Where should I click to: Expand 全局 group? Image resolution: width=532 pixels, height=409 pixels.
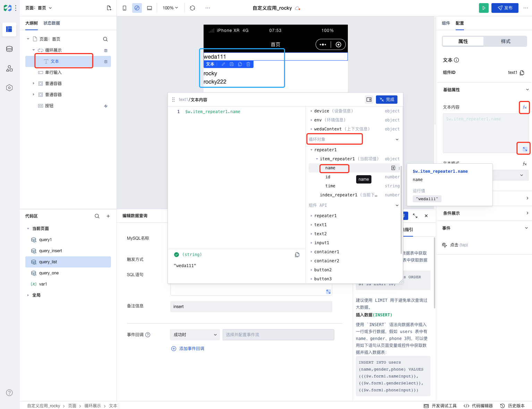point(28,295)
